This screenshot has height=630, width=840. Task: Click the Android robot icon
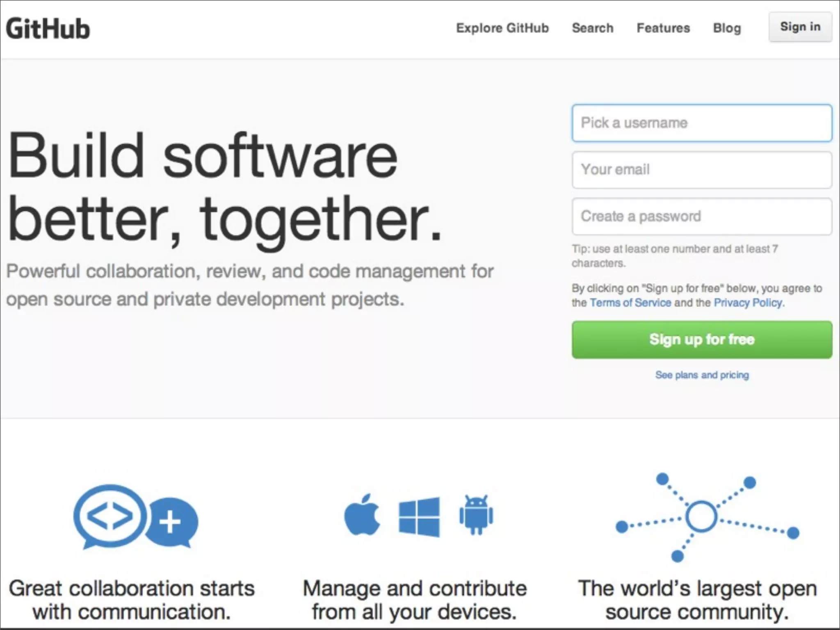click(476, 515)
